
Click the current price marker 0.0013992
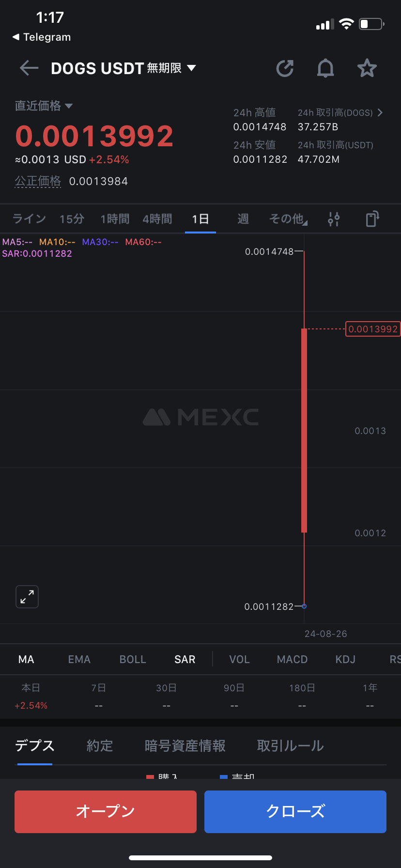point(372,329)
